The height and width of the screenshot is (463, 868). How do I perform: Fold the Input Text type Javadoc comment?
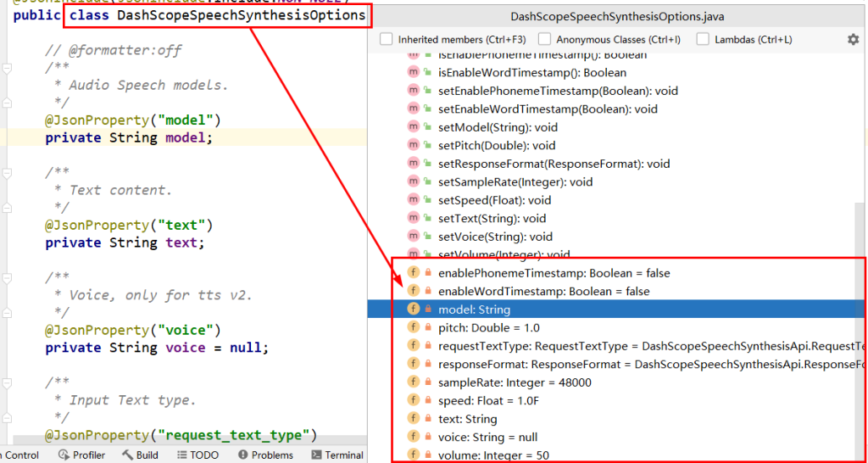(7, 382)
